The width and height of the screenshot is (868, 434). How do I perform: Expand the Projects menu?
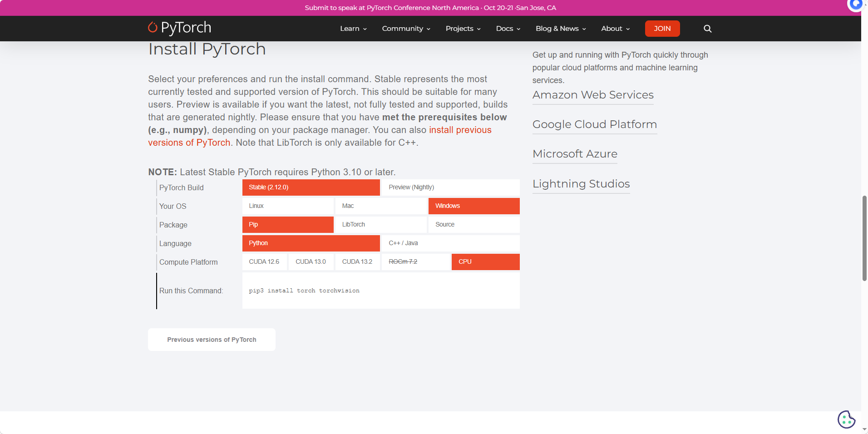(463, 29)
